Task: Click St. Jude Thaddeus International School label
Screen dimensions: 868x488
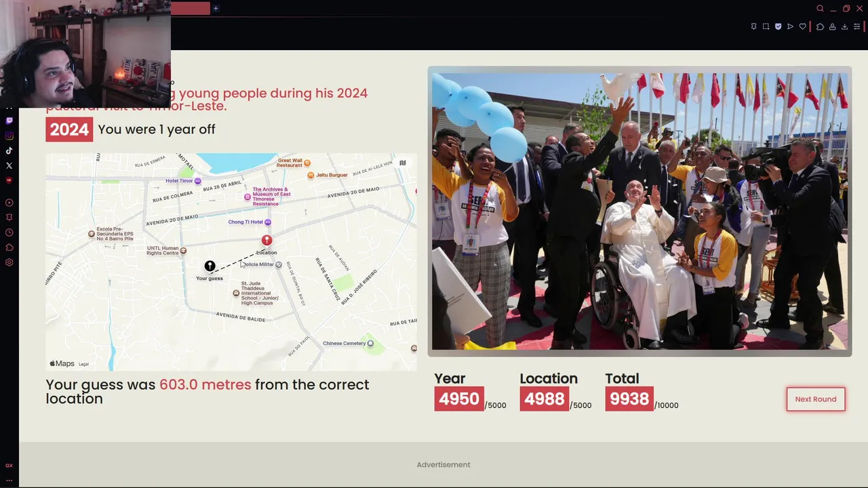Action: [x=255, y=293]
